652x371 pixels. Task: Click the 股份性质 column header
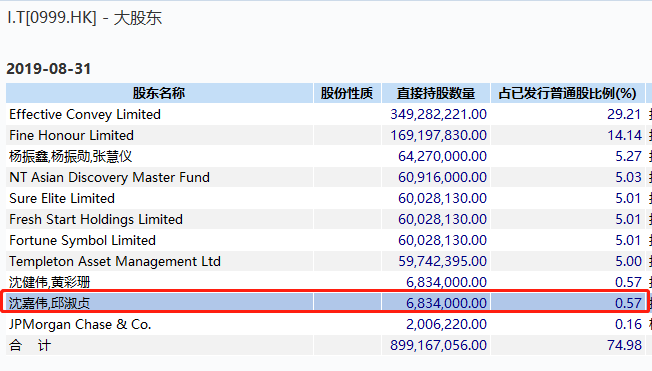(x=347, y=93)
